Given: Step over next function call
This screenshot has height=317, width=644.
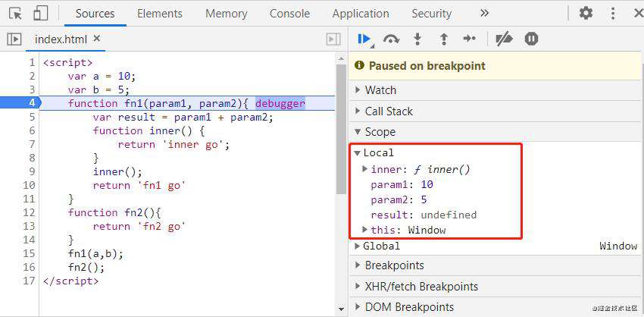Looking at the screenshot, I should [x=391, y=39].
